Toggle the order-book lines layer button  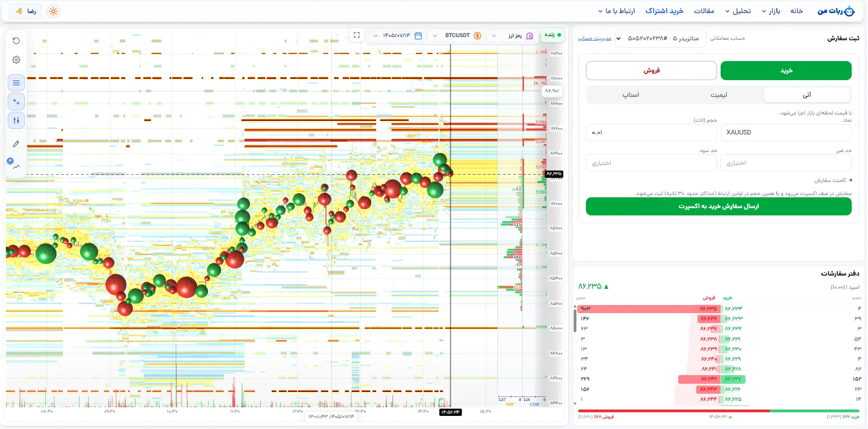(16, 83)
